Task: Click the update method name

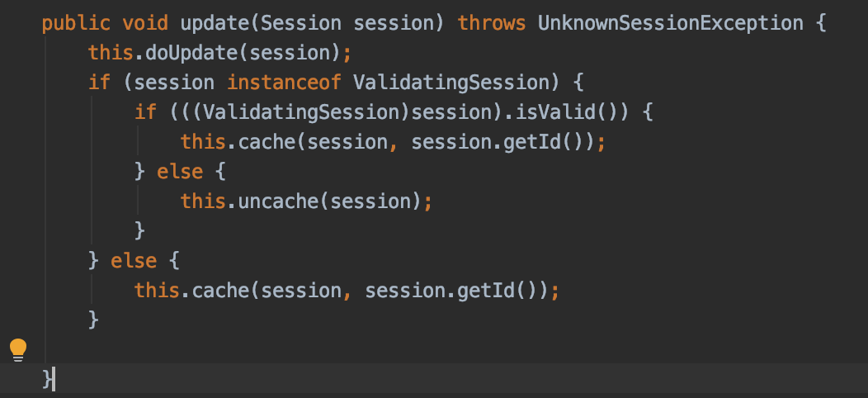Action: [214, 23]
